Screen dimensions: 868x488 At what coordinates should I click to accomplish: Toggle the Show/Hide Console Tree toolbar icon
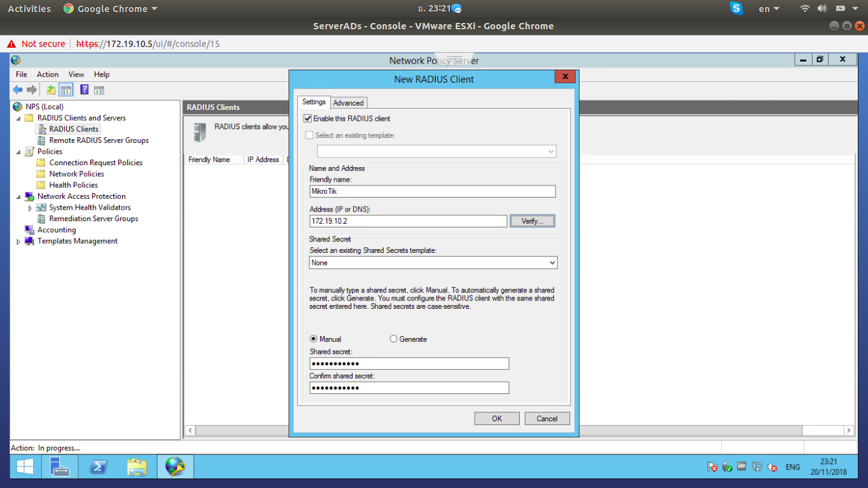coord(65,90)
